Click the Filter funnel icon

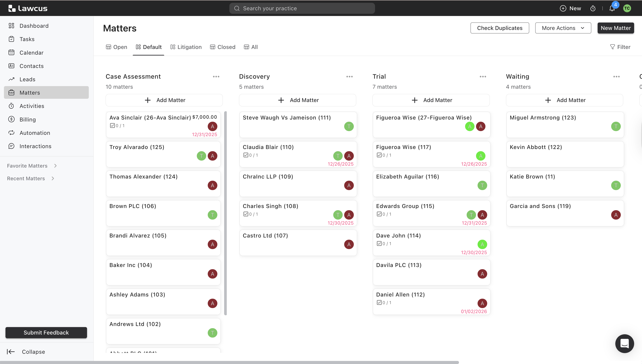(x=612, y=47)
